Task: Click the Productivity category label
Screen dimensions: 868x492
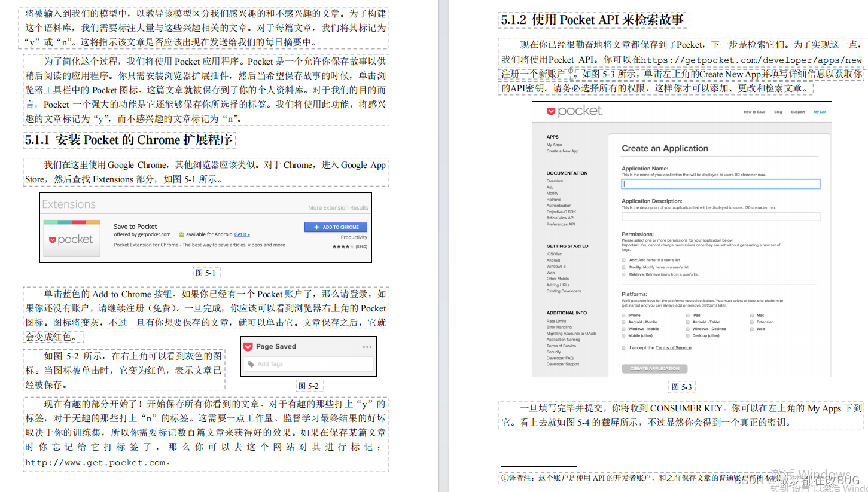Action: point(354,237)
